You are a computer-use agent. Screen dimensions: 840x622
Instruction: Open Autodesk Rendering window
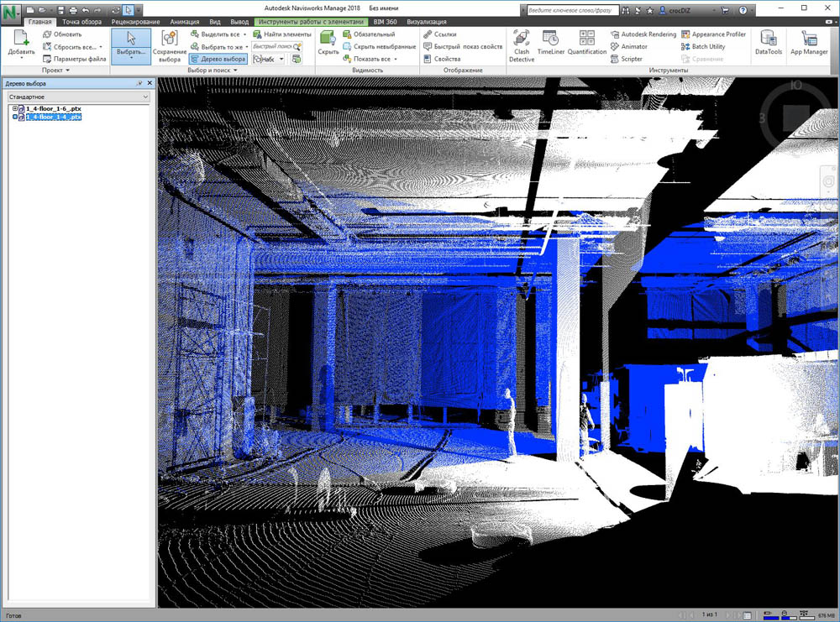point(643,34)
